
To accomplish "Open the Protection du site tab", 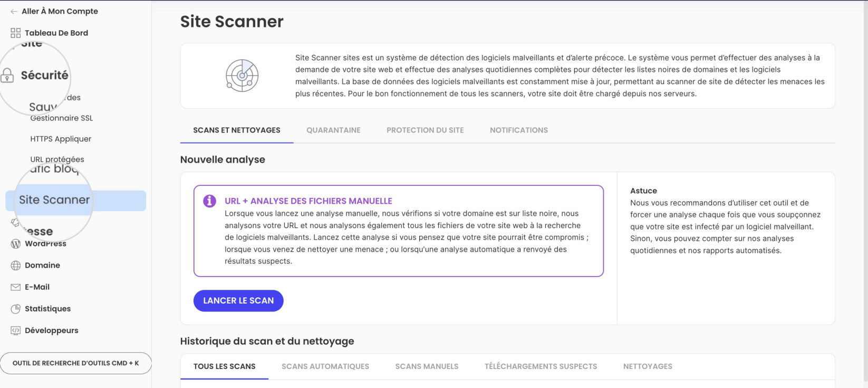I will point(425,130).
